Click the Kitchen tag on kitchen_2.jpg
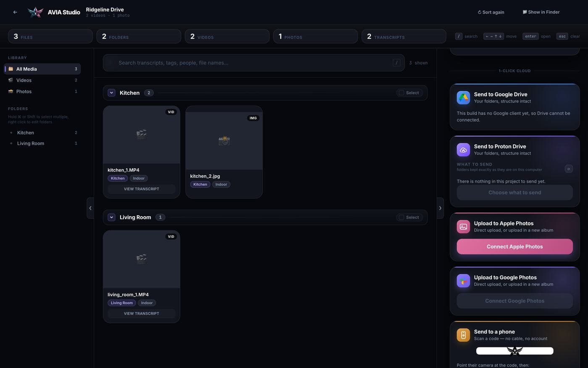Image resolution: width=588 pixels, height=368 pixels. point(200,184)
